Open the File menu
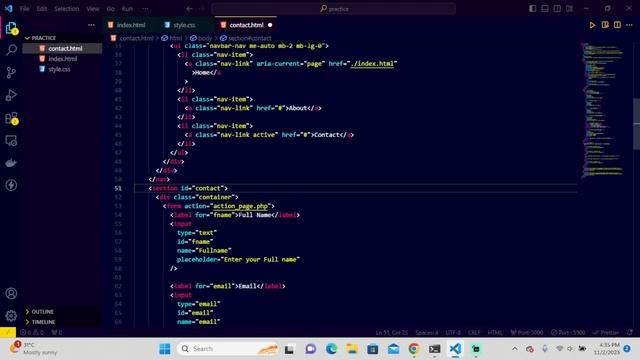 click(24, 9)
